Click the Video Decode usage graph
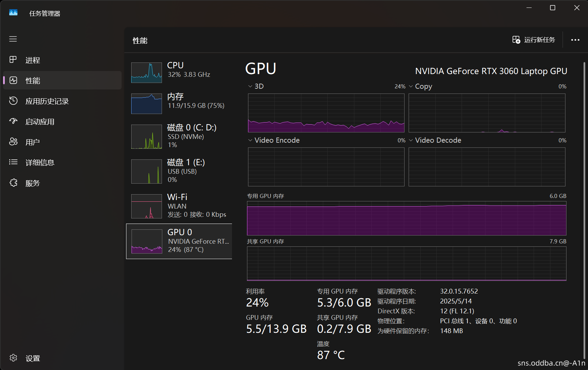Screen dimensions: 588x370 (487, 167)
